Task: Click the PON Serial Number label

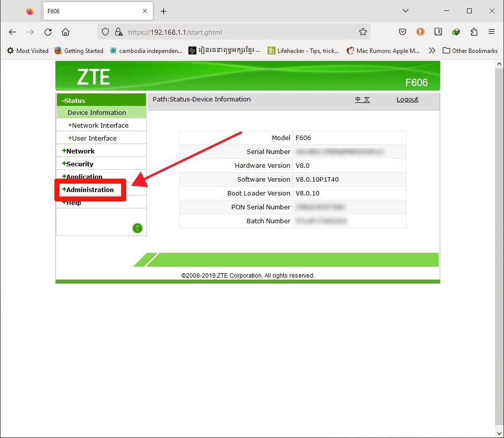Action: [261, 207]
